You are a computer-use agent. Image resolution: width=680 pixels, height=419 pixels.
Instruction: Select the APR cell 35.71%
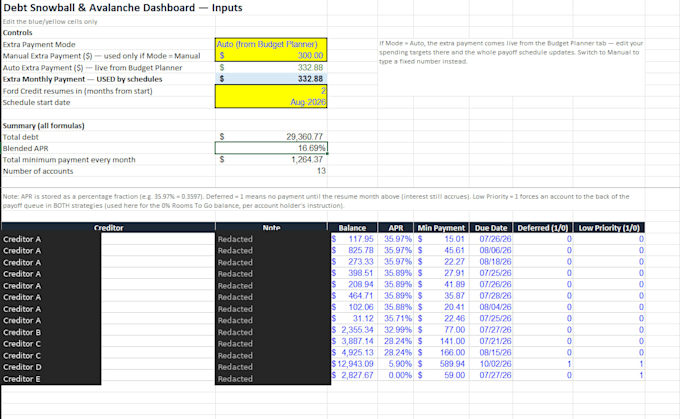point(396,318)
